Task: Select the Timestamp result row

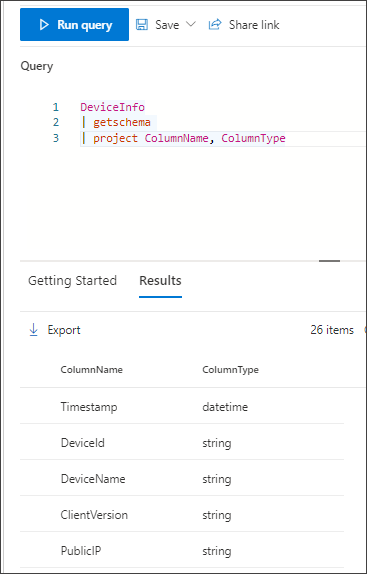Action: [182, 407]
